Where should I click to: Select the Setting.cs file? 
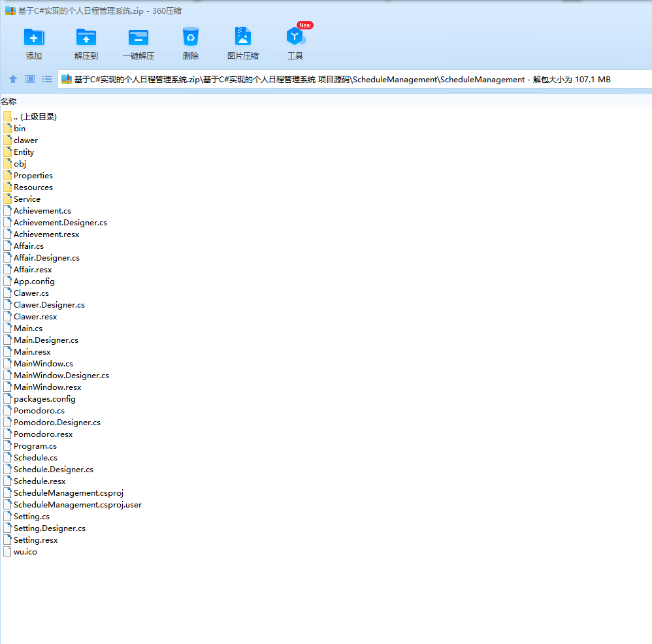tap(27, 517)
